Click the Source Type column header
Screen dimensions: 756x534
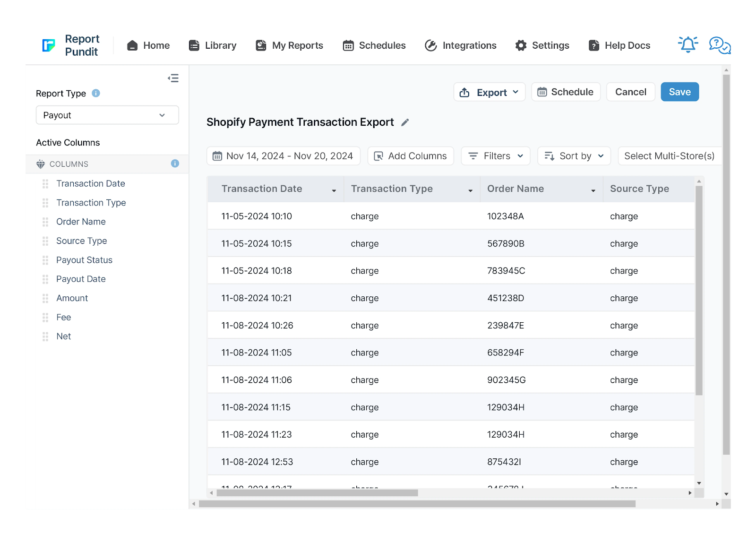click(649, 189)
